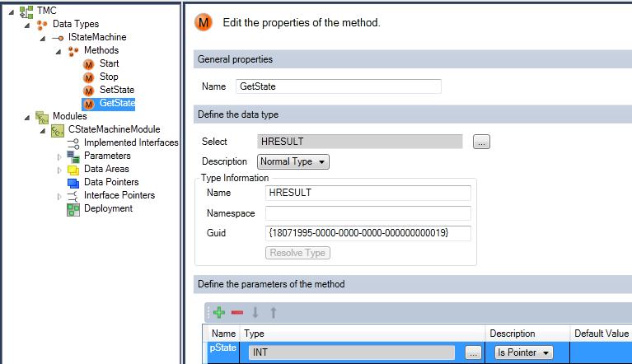
Task: Collapse the Modules node
Action: (27, 118)
